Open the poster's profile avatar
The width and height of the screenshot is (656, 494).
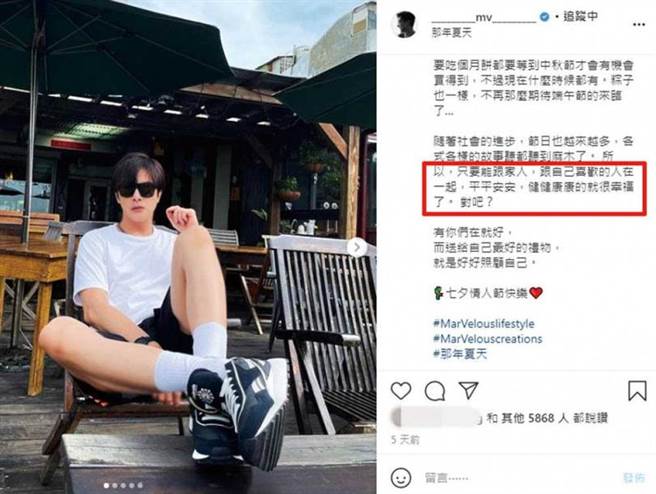pyautogui.click(x=405, y=25)
